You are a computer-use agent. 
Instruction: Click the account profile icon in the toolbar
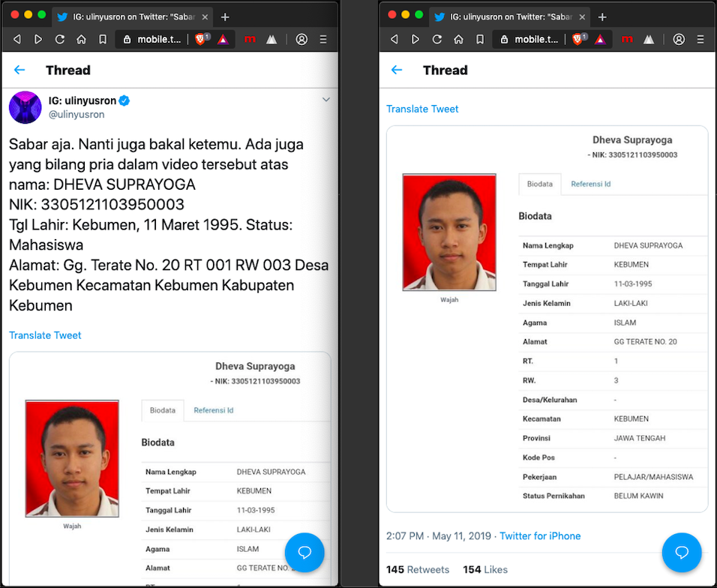click(x=302, y=39)
